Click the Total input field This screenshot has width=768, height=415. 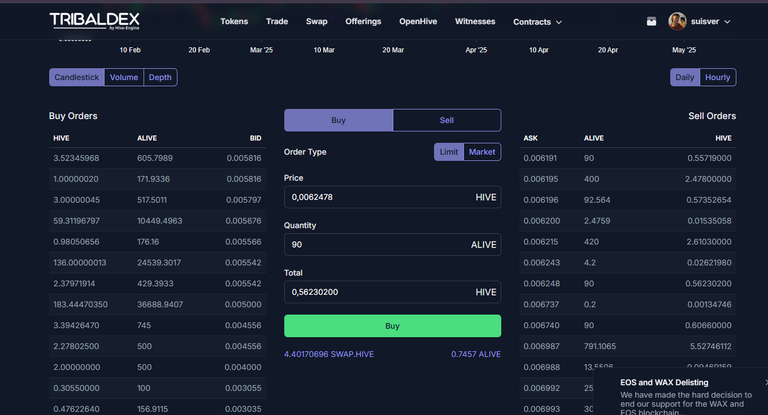coord(392,292)
